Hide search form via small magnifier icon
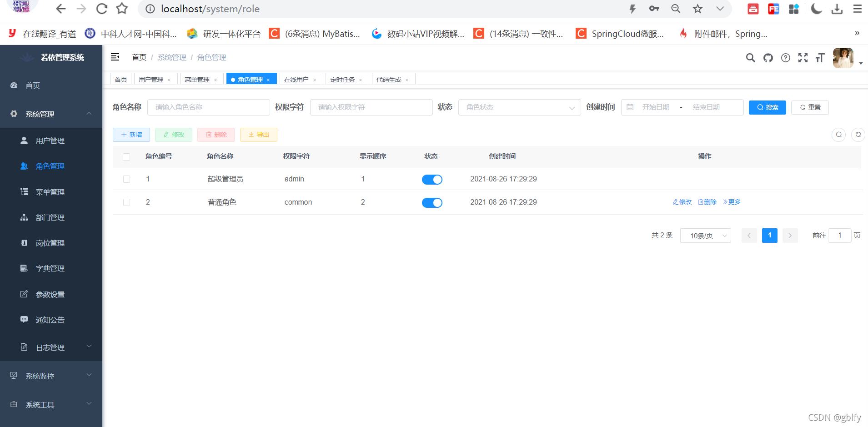The image size is (868, 427). pyautogui.click(x=838, y=135)
